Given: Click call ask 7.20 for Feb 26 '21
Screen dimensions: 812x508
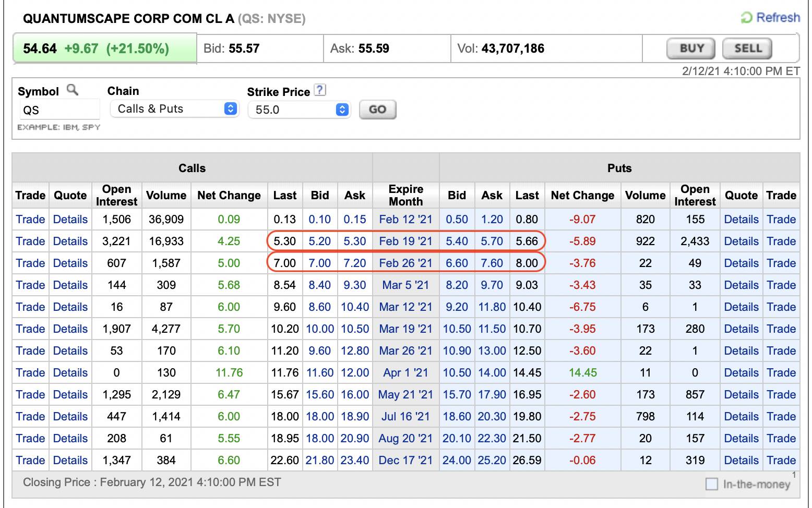Looking at the screenshot, I should point(355,263).
